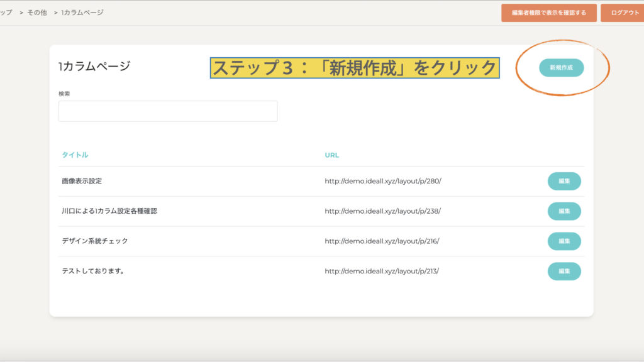Open その他 in the breadcrumb

36,13
